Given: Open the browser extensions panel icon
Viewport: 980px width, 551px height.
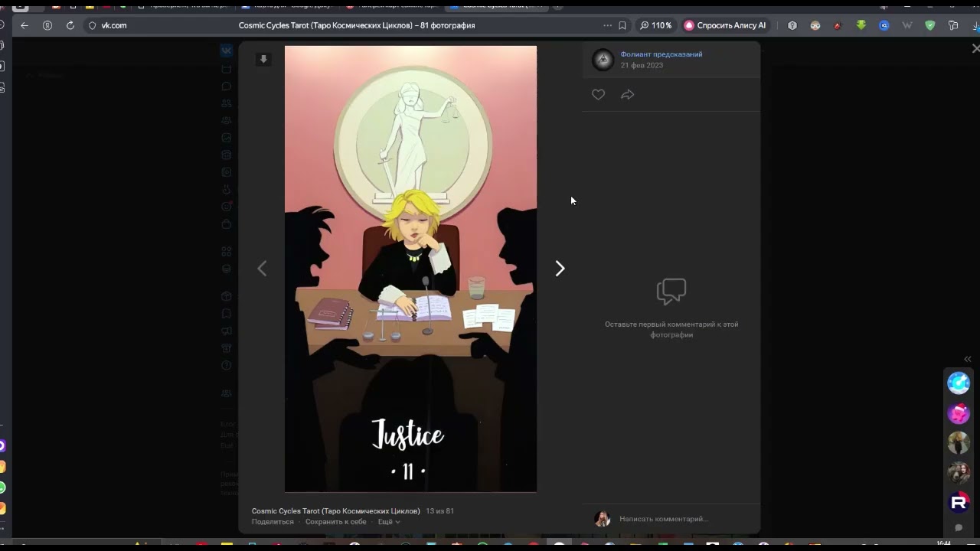Looking at the screenshot, I should click(953, 25).
